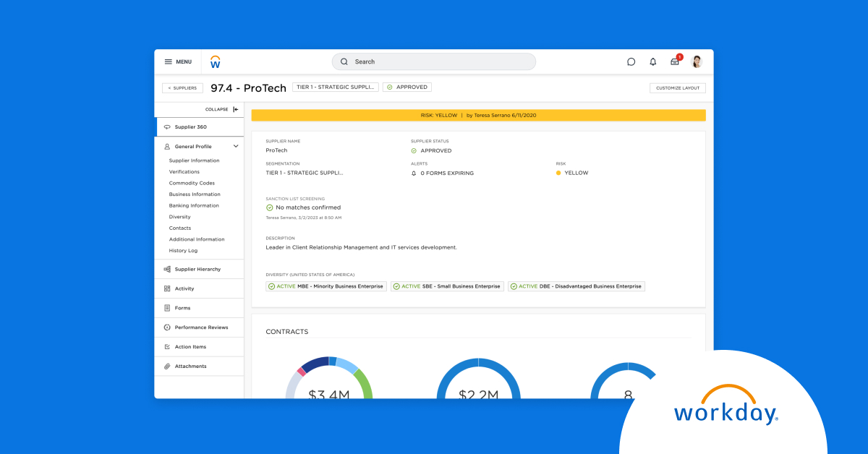Image resolution: width=868 pixels, height=454 pixels.
Task: Click the Workday logo home icon
Action: (x=215, y=62)
